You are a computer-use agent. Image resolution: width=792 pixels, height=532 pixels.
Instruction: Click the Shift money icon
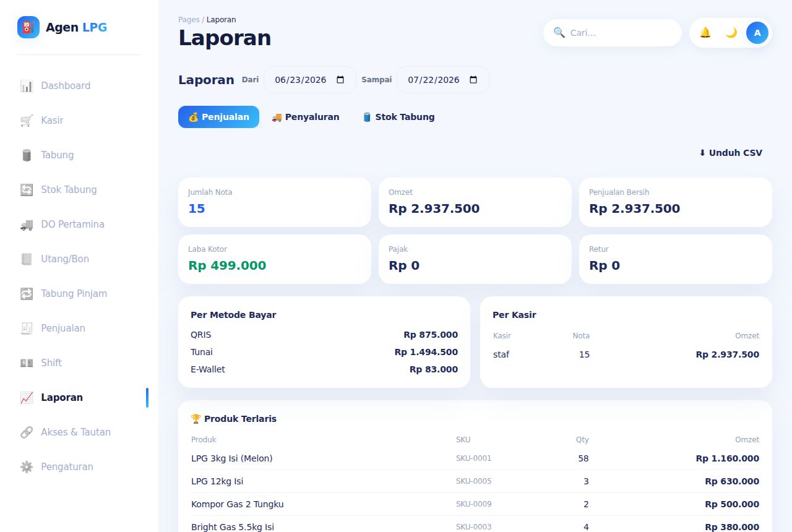tap(27, 363)
